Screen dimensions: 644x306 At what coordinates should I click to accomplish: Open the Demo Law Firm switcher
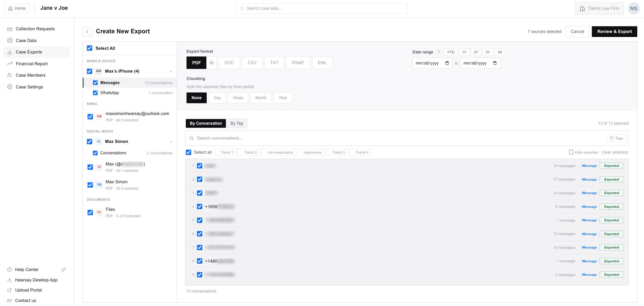599,8
